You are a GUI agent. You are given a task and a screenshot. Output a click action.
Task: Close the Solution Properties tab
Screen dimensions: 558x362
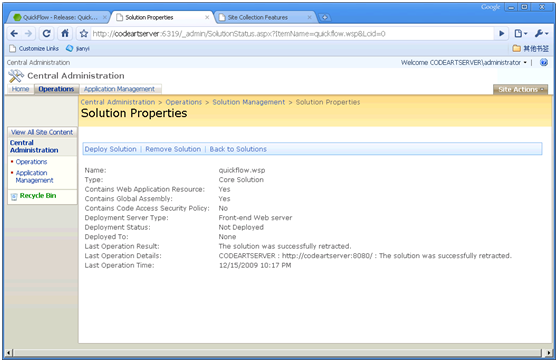207,17
